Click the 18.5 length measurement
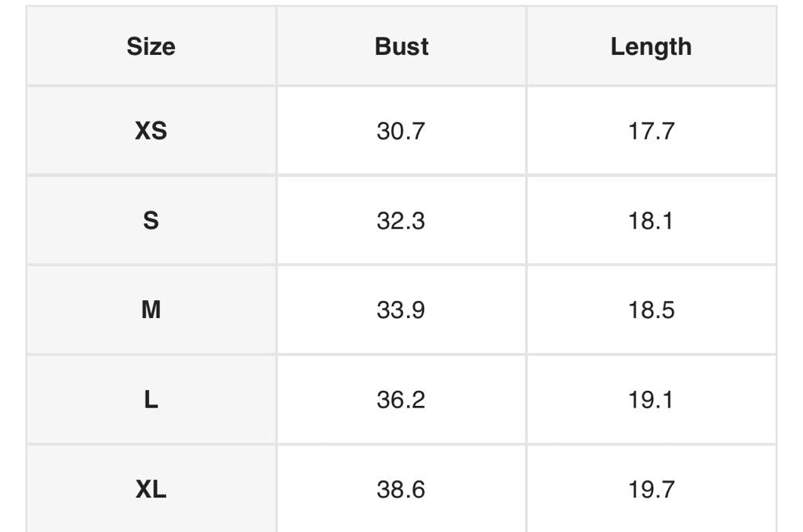803x532 pixels. (x=651, y=310)
